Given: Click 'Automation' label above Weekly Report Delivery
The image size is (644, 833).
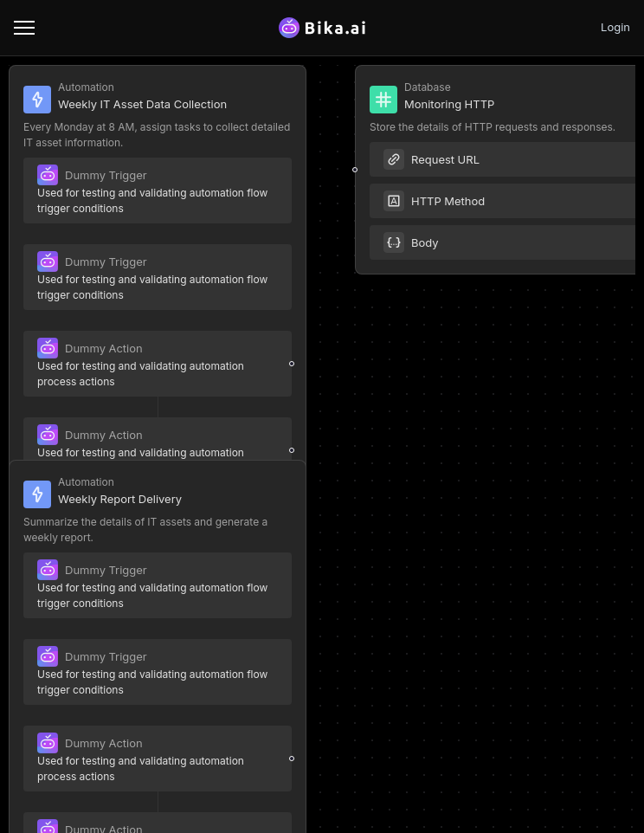Looking at the screenshot, I should tap(86, 481).
